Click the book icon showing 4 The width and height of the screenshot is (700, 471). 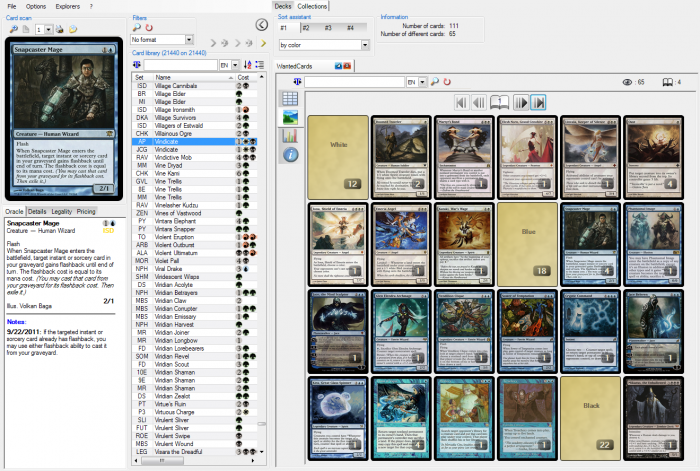click(668, 82)
